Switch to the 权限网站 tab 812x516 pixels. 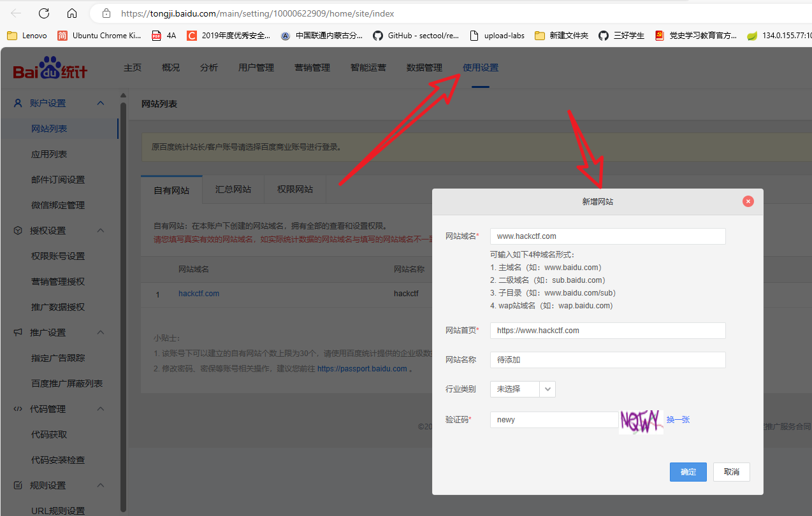click(x=295, y=190)
